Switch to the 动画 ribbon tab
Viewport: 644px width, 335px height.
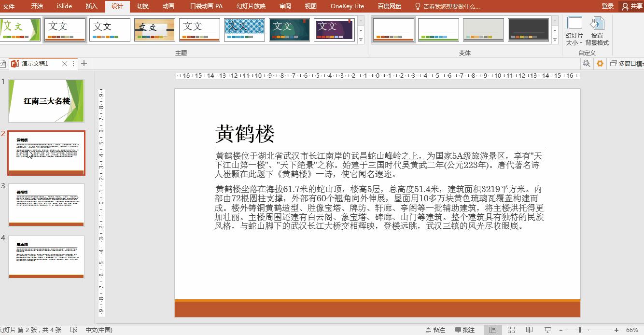click(x=168, y=6)
